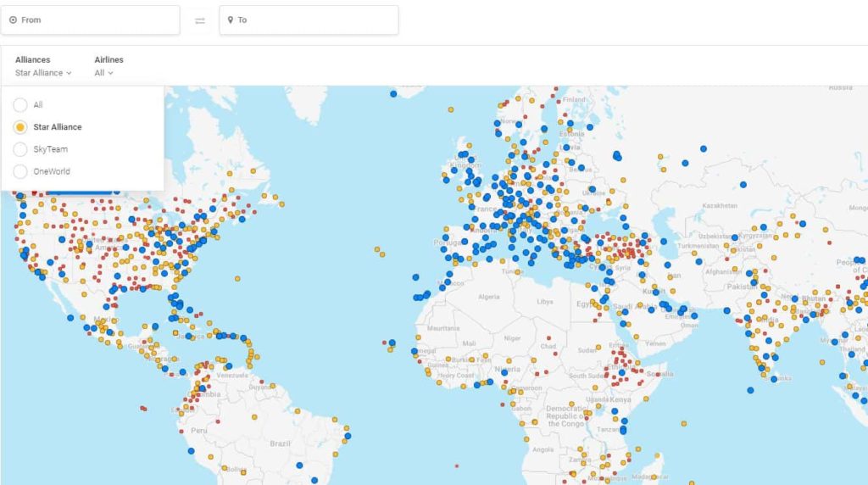Click the swap origin and destination arrows

point(200,20)
